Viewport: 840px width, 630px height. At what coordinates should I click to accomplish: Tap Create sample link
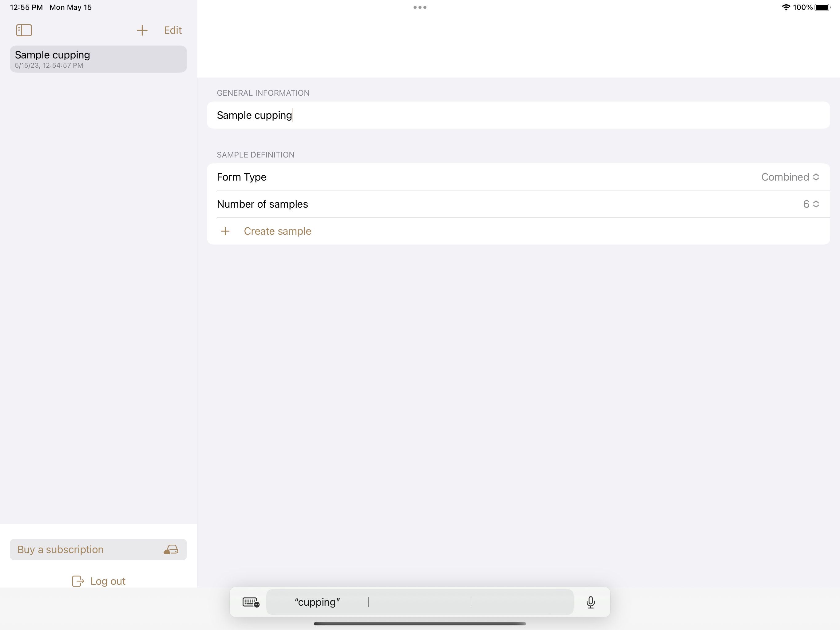278,231
